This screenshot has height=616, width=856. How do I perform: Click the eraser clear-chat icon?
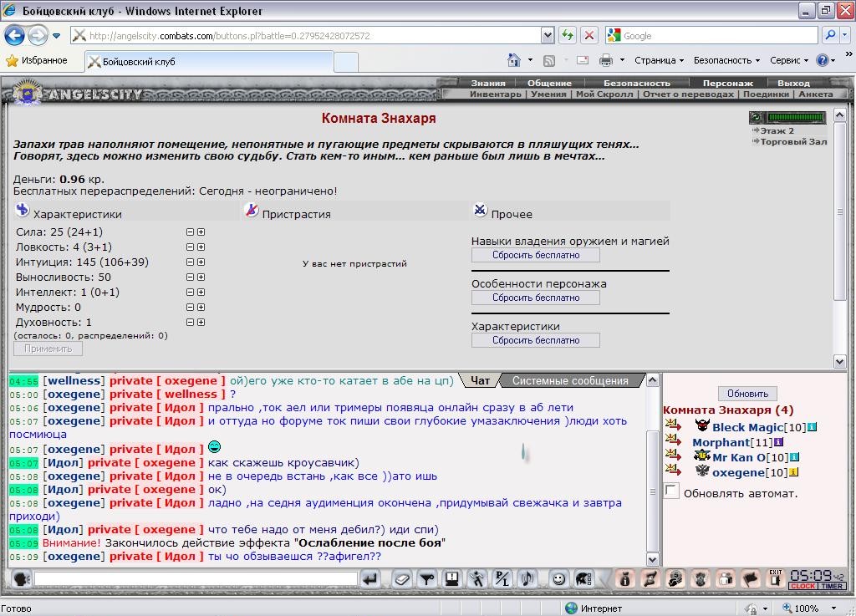coord(402,579)
